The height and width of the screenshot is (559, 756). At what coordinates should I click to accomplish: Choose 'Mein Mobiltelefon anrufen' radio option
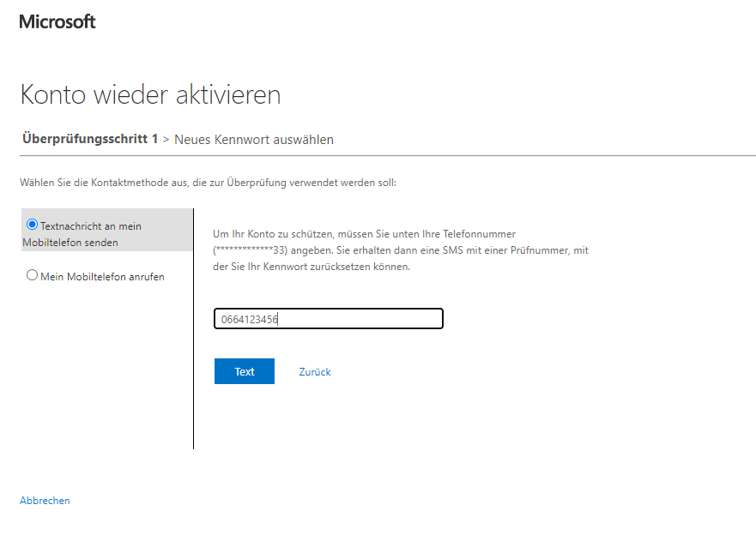click(x=33, y=275)
